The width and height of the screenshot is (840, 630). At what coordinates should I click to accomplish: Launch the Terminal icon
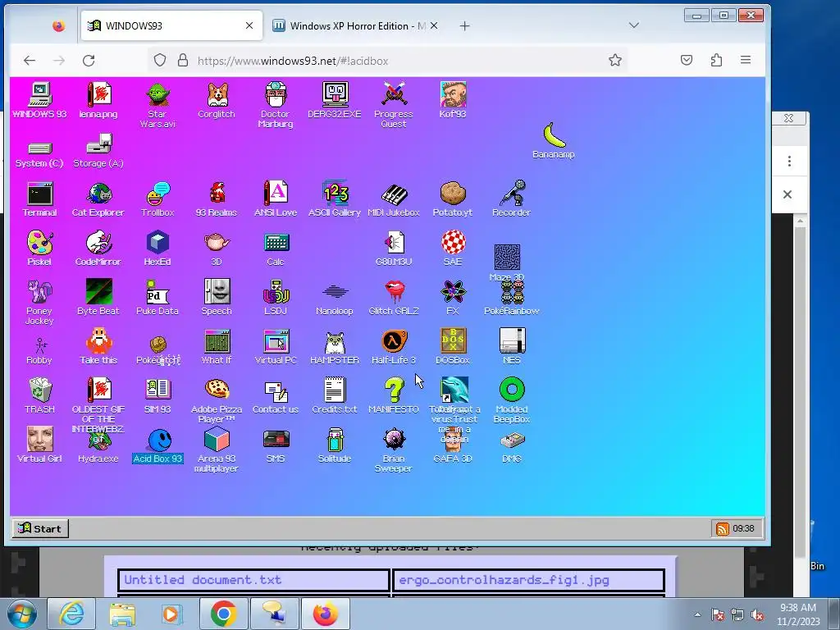39,194
